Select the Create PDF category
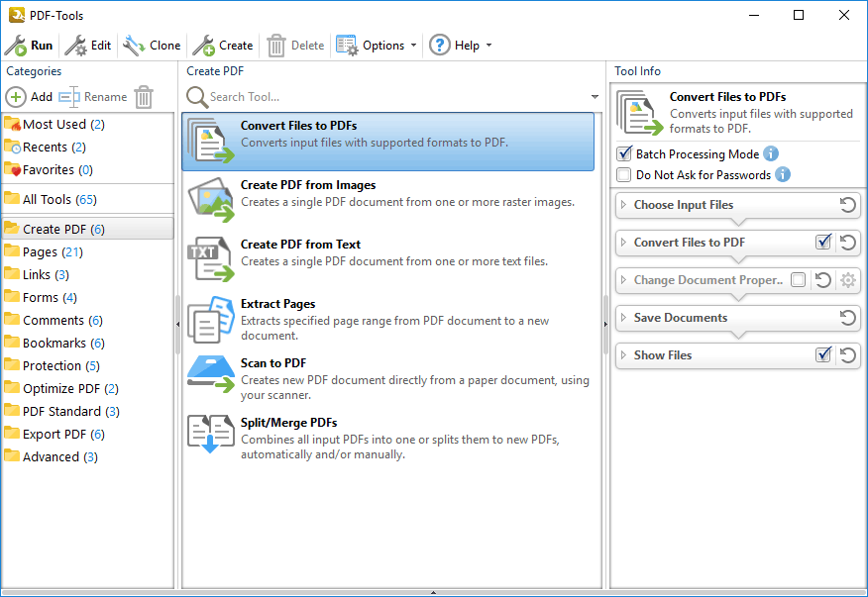Viewport: 868px width, 597px height. click(x=88, y=229)
